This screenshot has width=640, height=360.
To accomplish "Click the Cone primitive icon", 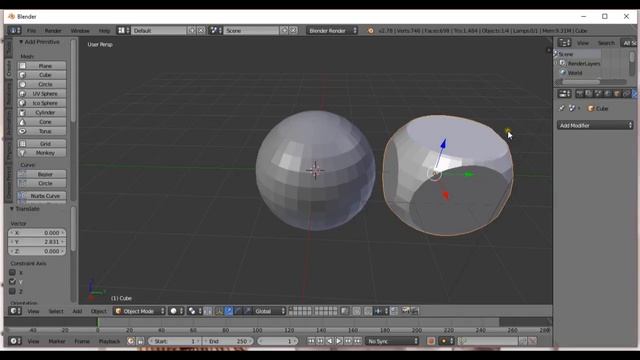I will (x=22, y=122).
